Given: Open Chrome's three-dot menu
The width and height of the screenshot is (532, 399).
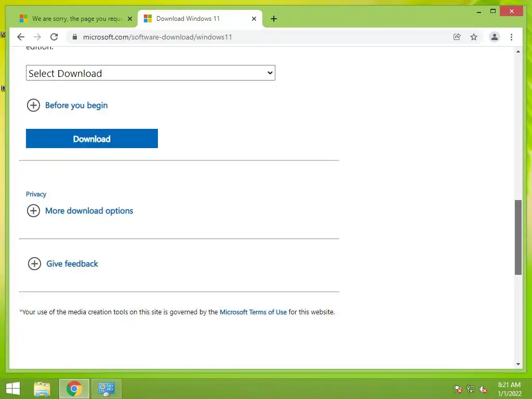Looking at the screenshot, I should [511, 37].
